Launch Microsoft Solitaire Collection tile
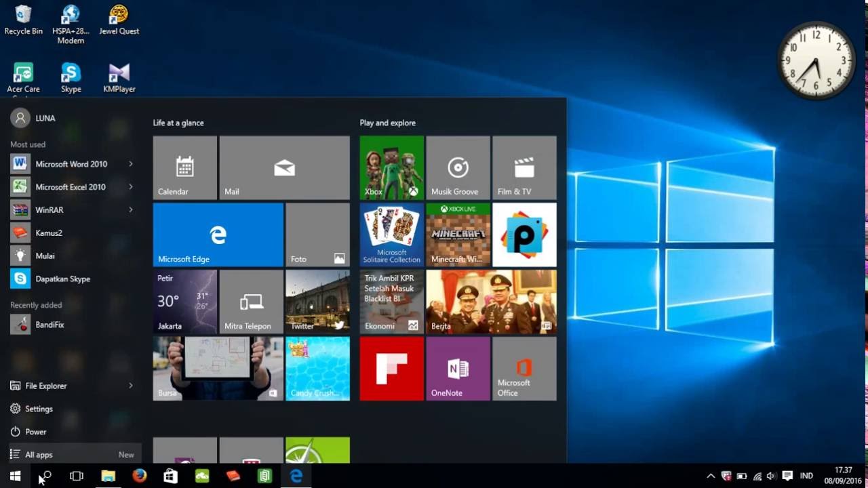 [392, 235]
